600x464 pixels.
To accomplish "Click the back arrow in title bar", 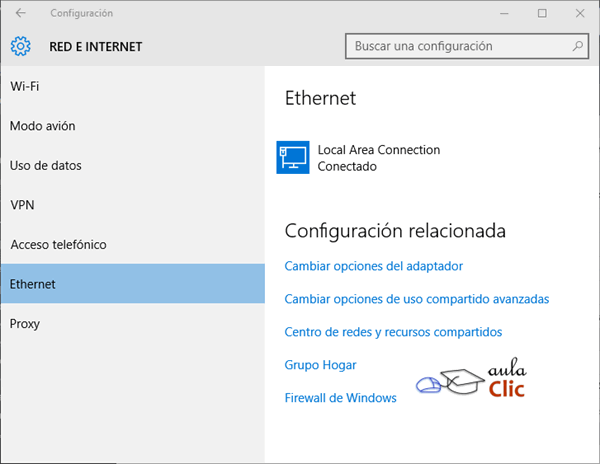I will pos(21,13).
